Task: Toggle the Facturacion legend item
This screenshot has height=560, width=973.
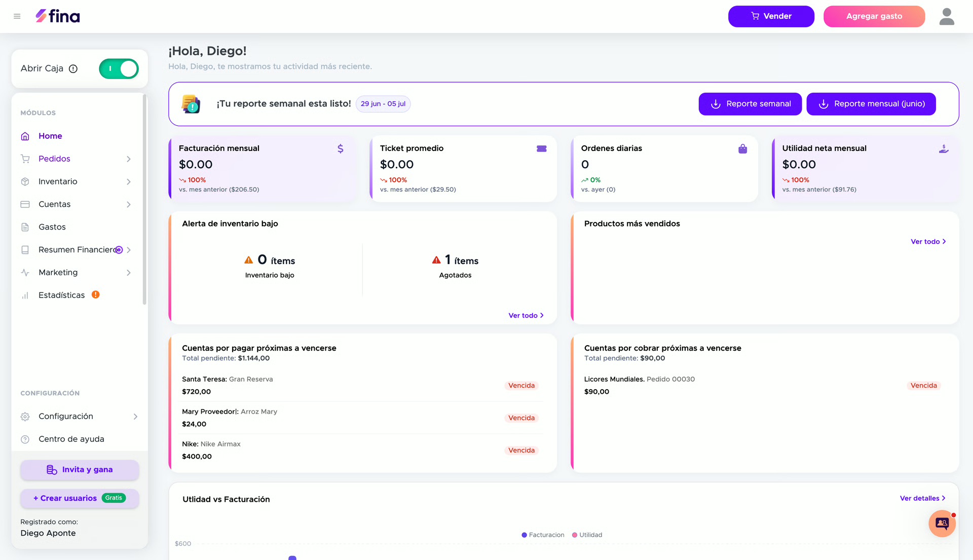Action: pos(543,535)
